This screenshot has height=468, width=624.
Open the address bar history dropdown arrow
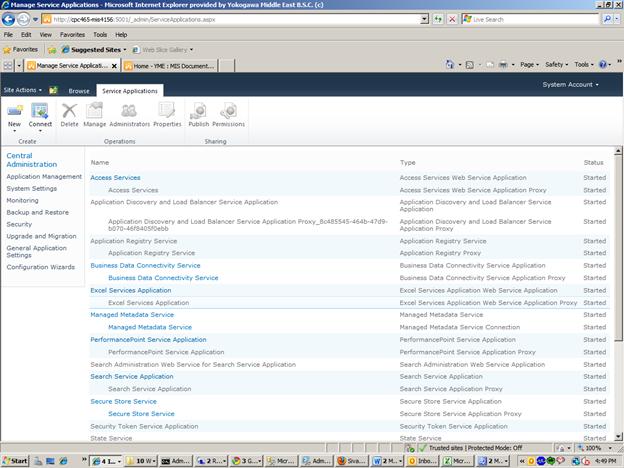(424, 19)
